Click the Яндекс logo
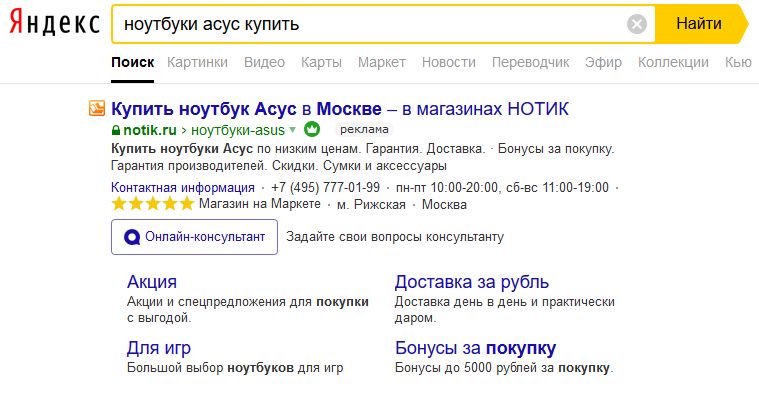Image resolution: width=759 pixels, height=398 pixels. 54,23
